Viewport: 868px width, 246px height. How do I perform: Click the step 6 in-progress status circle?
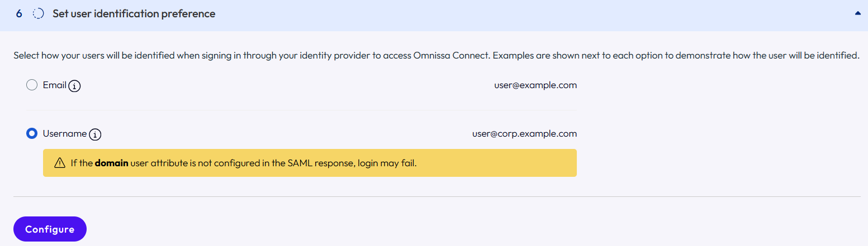click(x=38, y=13)
